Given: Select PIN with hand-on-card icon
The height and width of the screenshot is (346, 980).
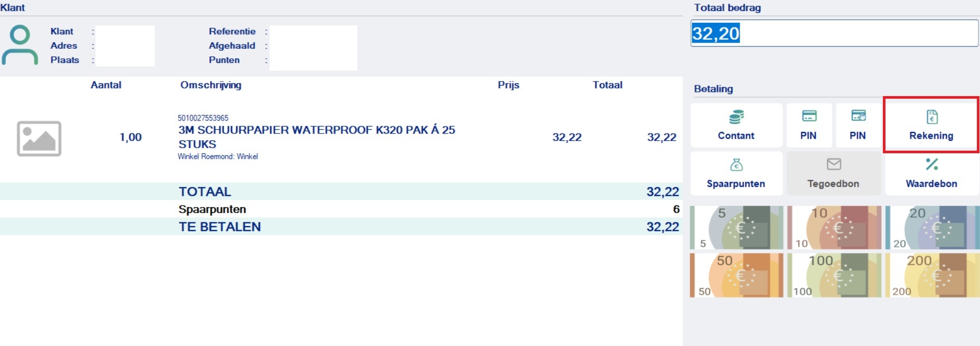Looking at the screenshot, I should [x=858, y=116].
